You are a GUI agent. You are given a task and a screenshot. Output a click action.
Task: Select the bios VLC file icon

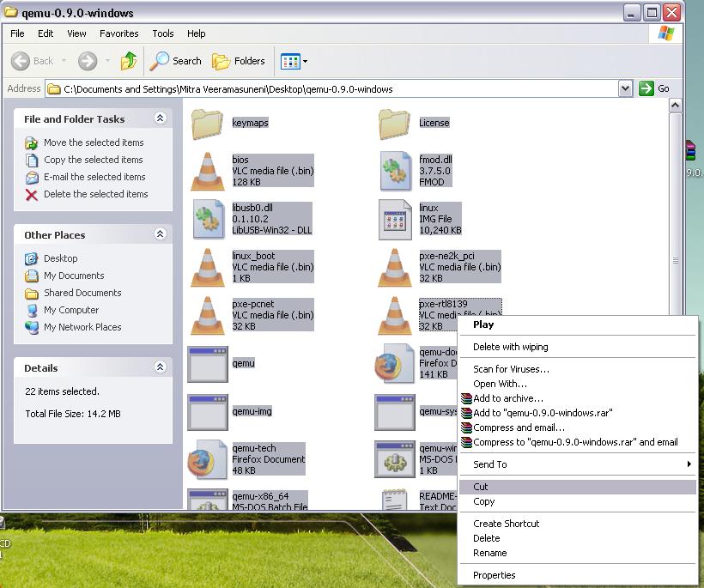[207, 171]
